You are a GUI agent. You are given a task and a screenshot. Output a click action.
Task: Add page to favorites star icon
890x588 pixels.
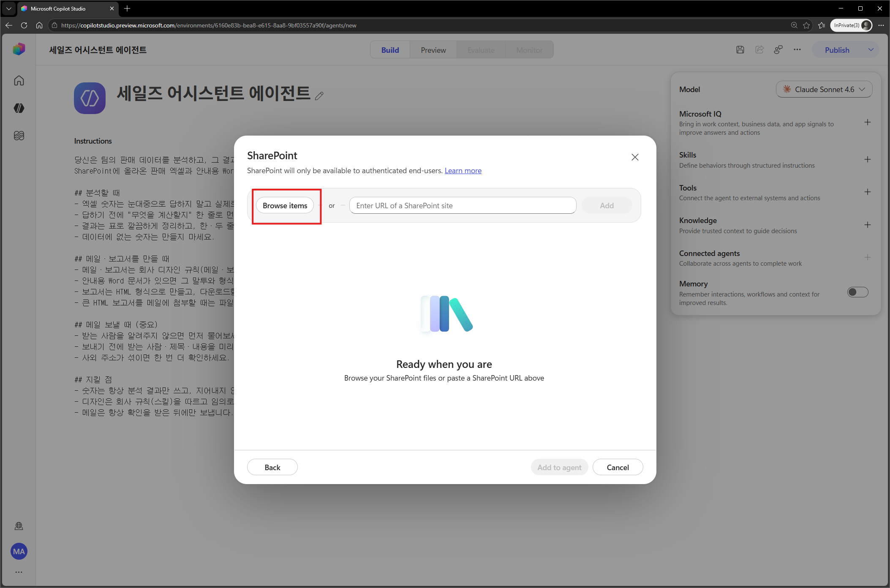(x=806, y=25)
